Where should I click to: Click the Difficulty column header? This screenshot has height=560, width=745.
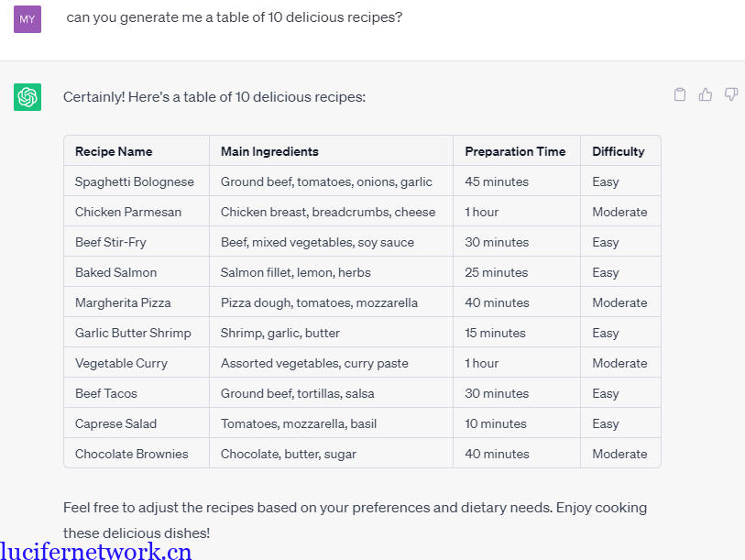point(619,151)
